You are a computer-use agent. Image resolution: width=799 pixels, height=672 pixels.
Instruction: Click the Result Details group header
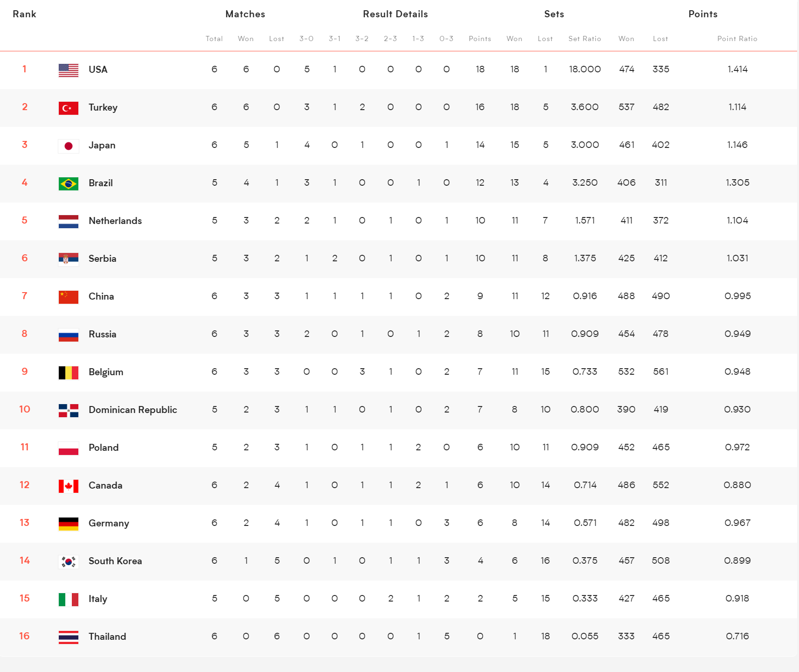coord(396,14)
